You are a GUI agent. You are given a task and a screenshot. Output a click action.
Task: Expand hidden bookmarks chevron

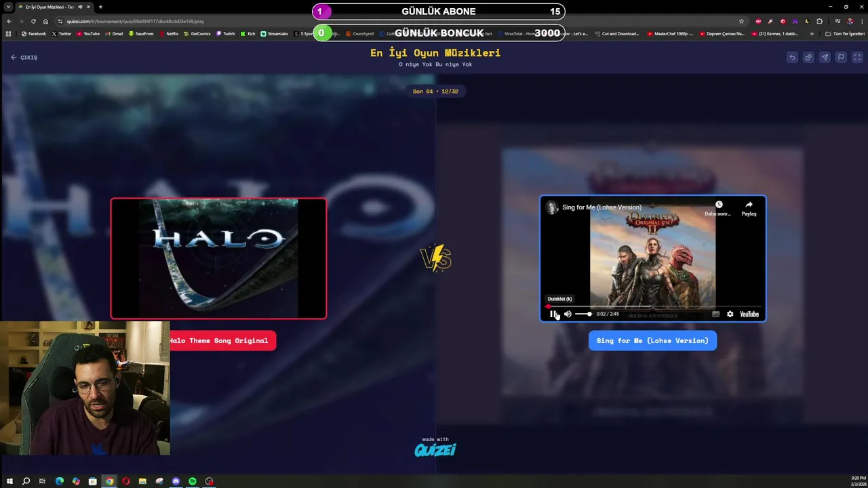click(812, 33)
